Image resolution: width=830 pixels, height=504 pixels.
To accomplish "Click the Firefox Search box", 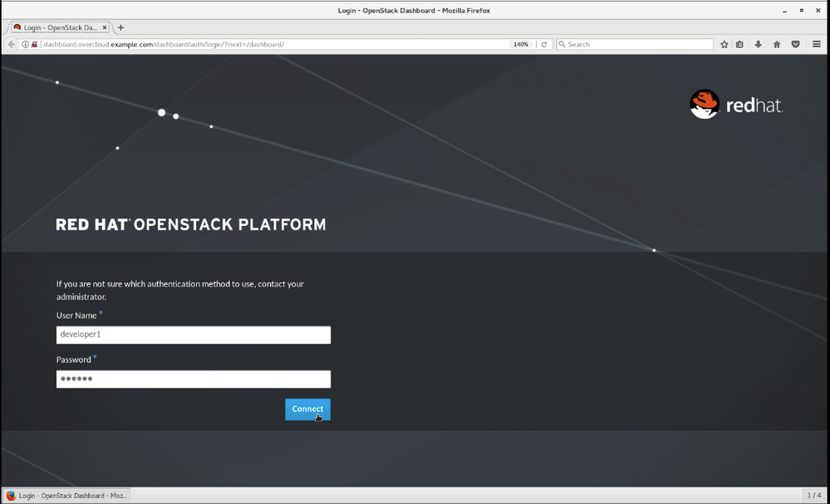I will [x=636, y=44].
